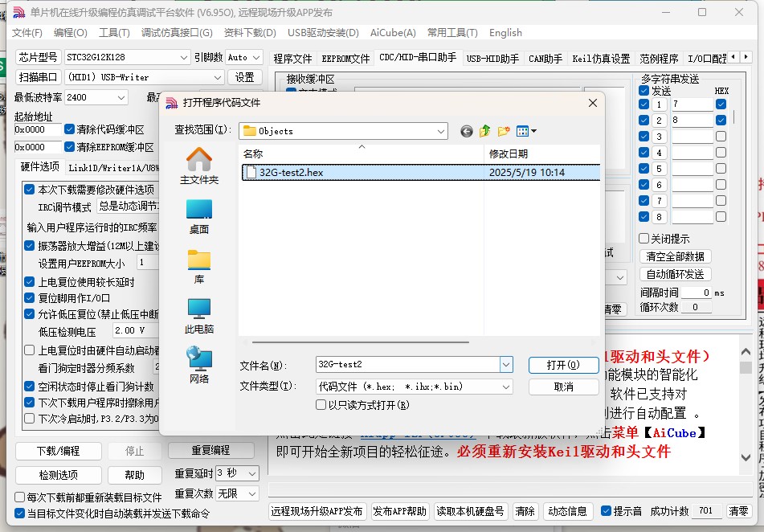
Task: Toggle 关闭提示 checkbox
Action: click(643, 239)
